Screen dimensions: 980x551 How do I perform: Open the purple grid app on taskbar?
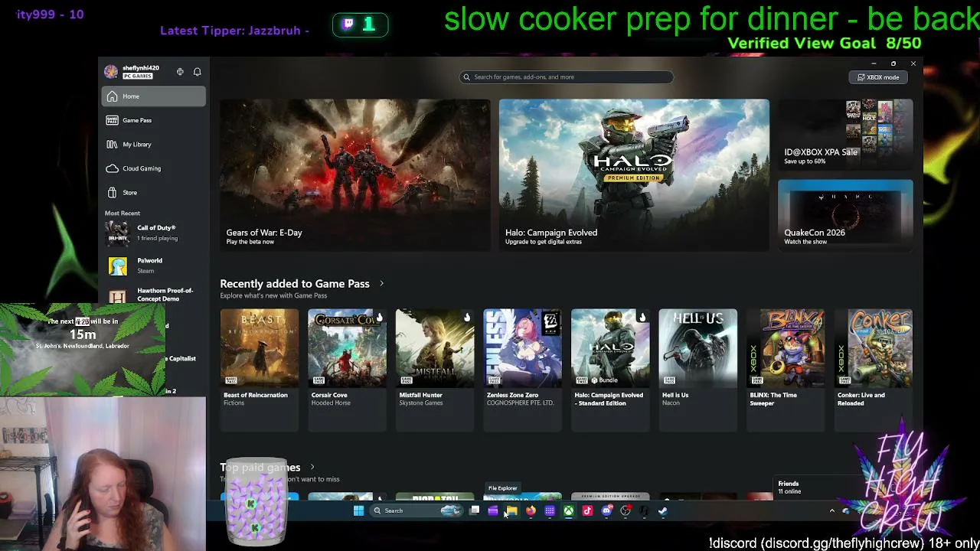pyautogui.click(x=550, y=510)
